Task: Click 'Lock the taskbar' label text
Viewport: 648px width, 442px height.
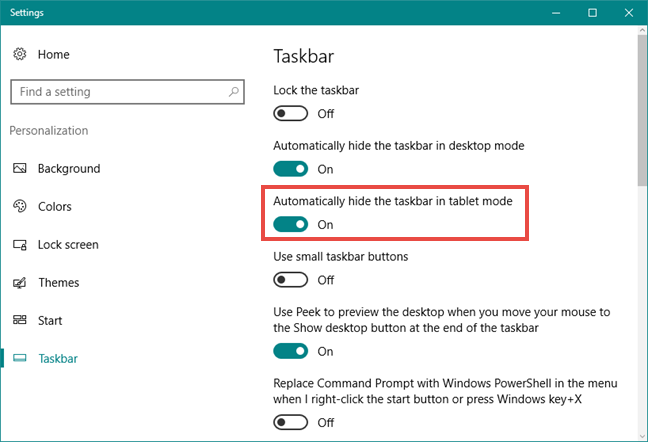Action: pyautogui.click(x=316, y=90)
